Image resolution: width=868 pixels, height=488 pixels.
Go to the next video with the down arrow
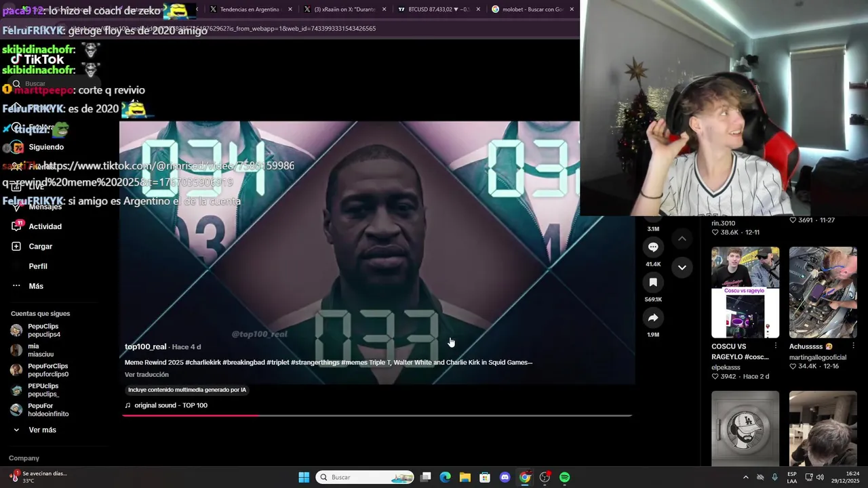click(x=682, y=267)
